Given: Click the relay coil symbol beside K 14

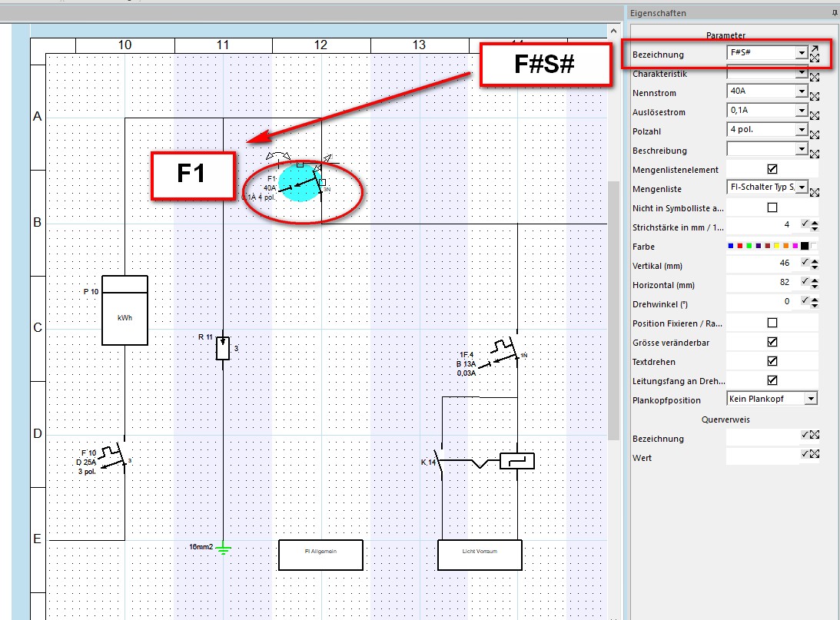Looking at the screenshot, I should pos(516,461).
